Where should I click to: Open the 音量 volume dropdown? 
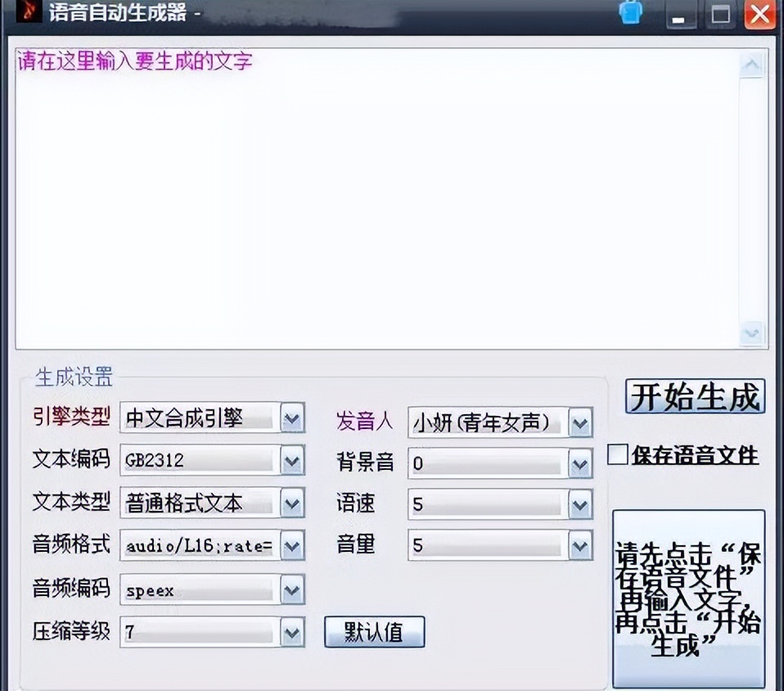click(x=579, y=545)
